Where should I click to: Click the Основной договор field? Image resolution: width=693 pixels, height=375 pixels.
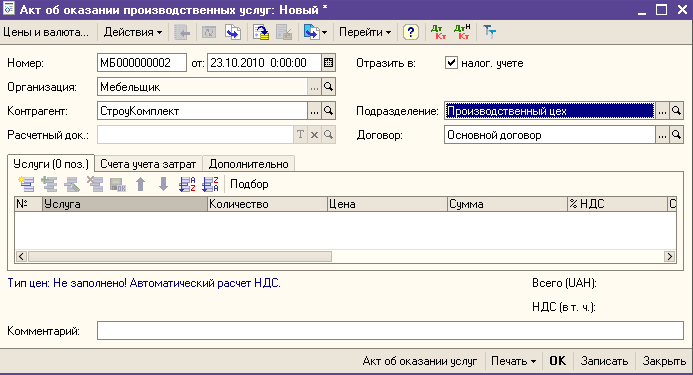coord(550,134)
